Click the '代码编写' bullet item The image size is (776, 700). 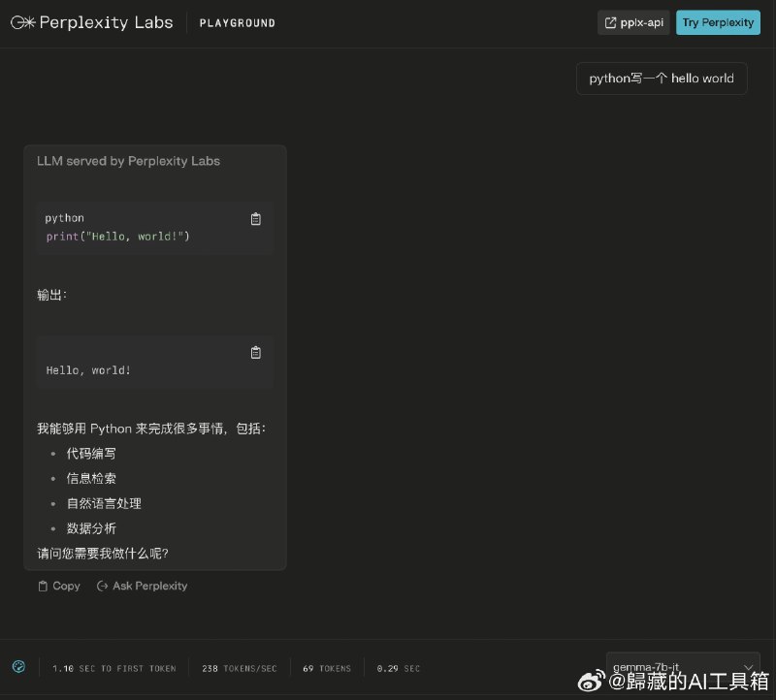coord(91,453)
